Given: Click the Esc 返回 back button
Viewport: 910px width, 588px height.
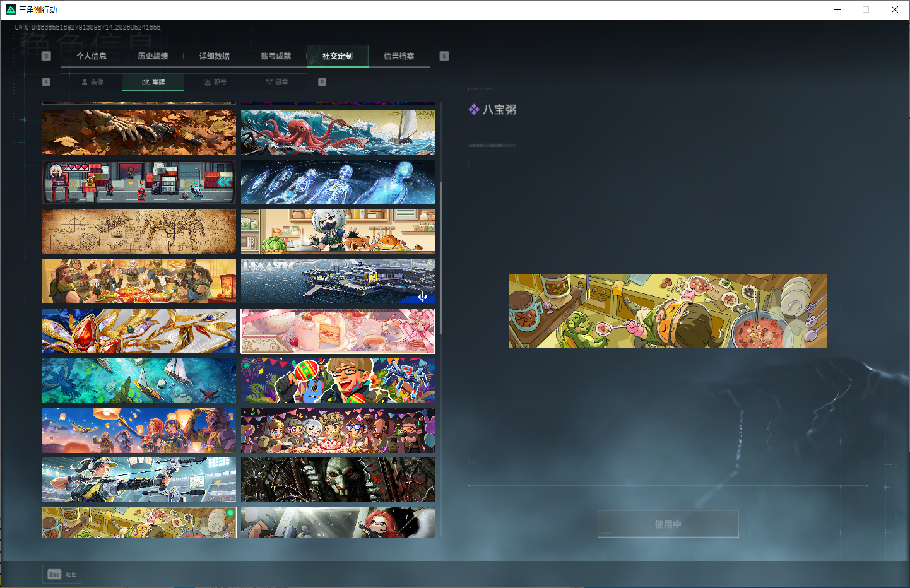Looking at the screenshot, I should click(x=62, y=574).
